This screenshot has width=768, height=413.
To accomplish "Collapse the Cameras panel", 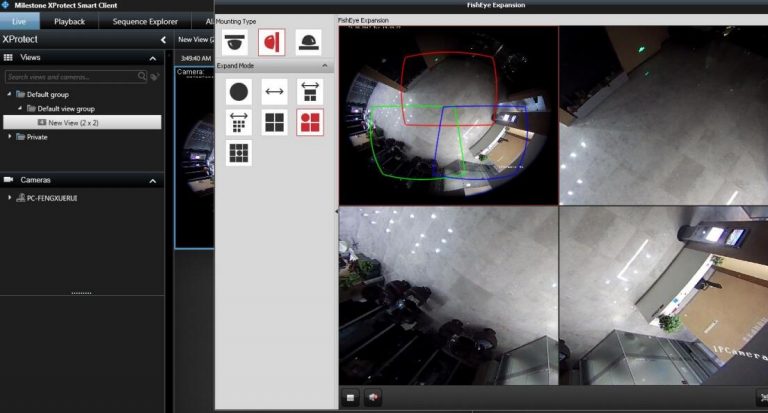I will [153, 180].
